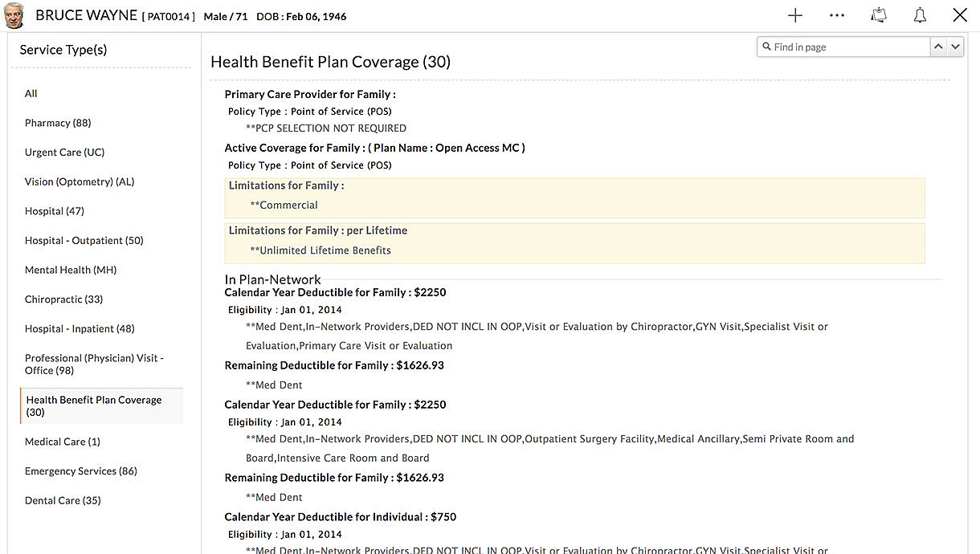Open the Pharmacy (88) service type
Image resolution: width=980 pixels, height=554 pixels.
pos(58,123)
